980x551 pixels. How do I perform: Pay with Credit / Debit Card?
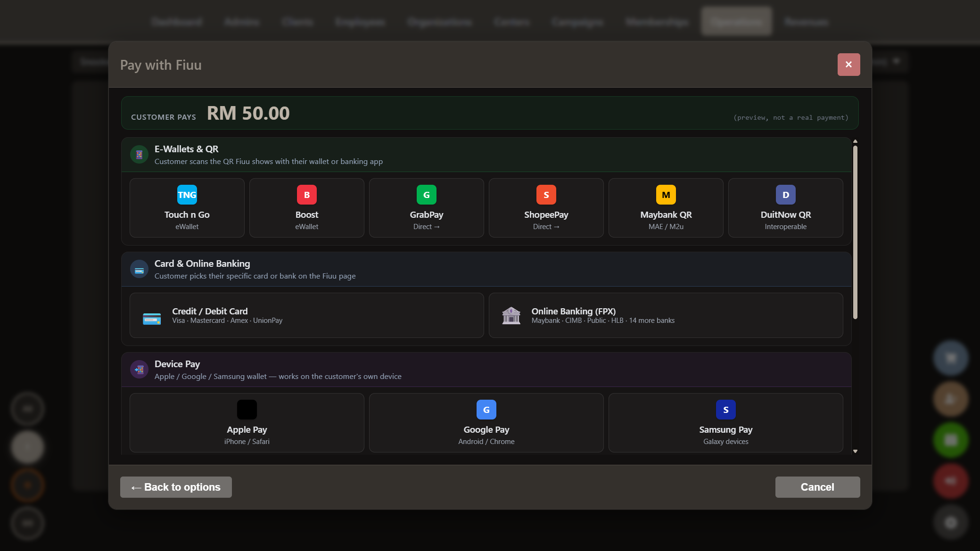click(307, 315)
